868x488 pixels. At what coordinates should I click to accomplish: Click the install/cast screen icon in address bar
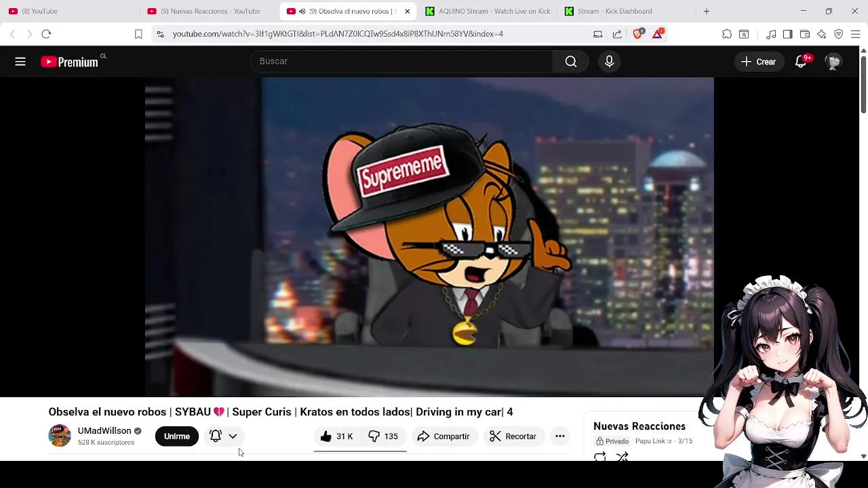[x=597, y=34]
